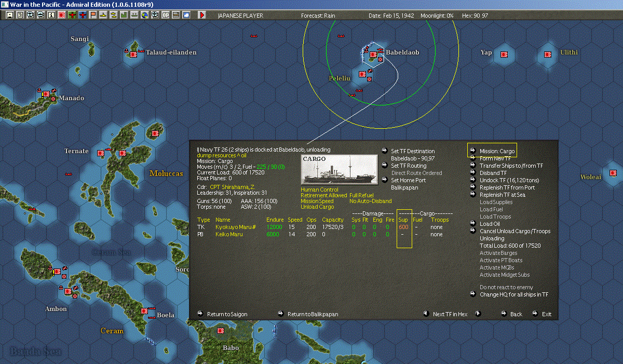Click Return to Saigon
This screenshot has height=364, width=623.
click(227, 314)
